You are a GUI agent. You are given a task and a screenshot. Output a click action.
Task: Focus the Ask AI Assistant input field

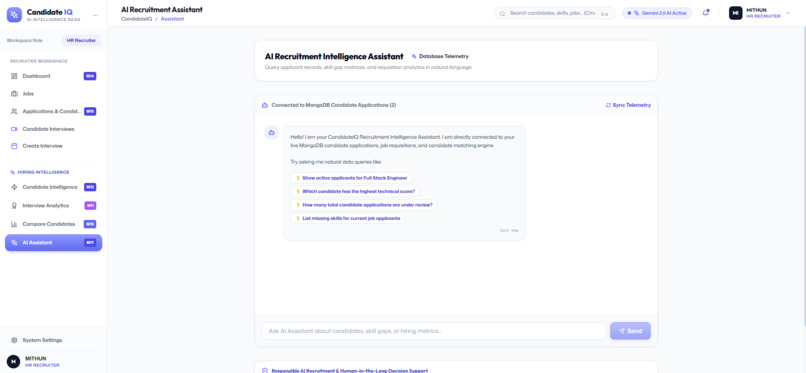(433, 331)
